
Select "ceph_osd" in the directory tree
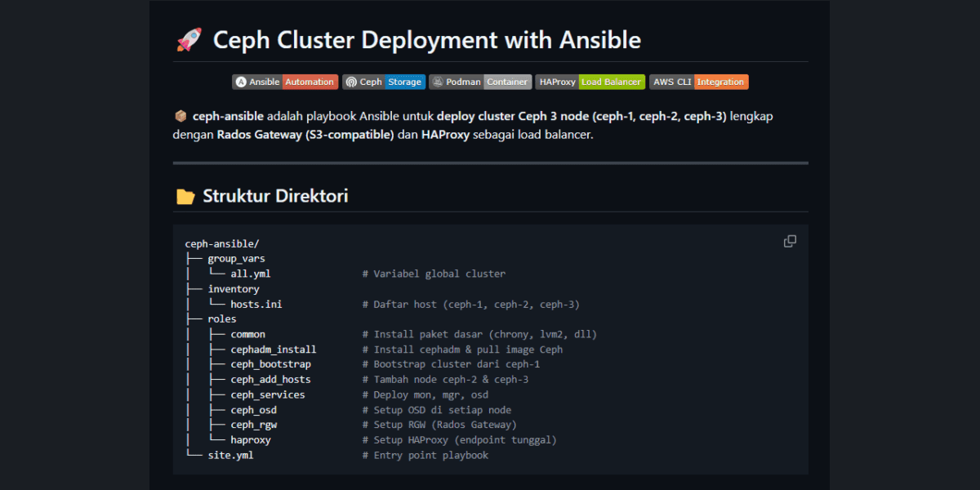coord(254,410)
